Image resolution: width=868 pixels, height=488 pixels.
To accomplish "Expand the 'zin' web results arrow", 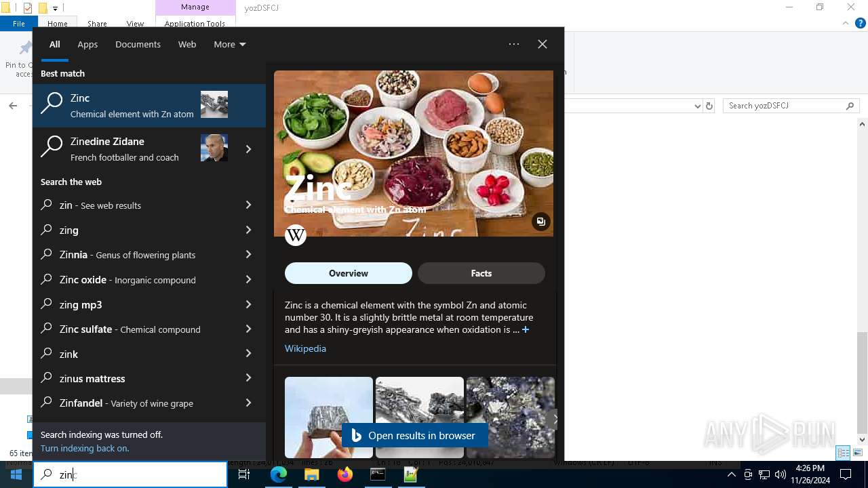I will pos(248,205).
